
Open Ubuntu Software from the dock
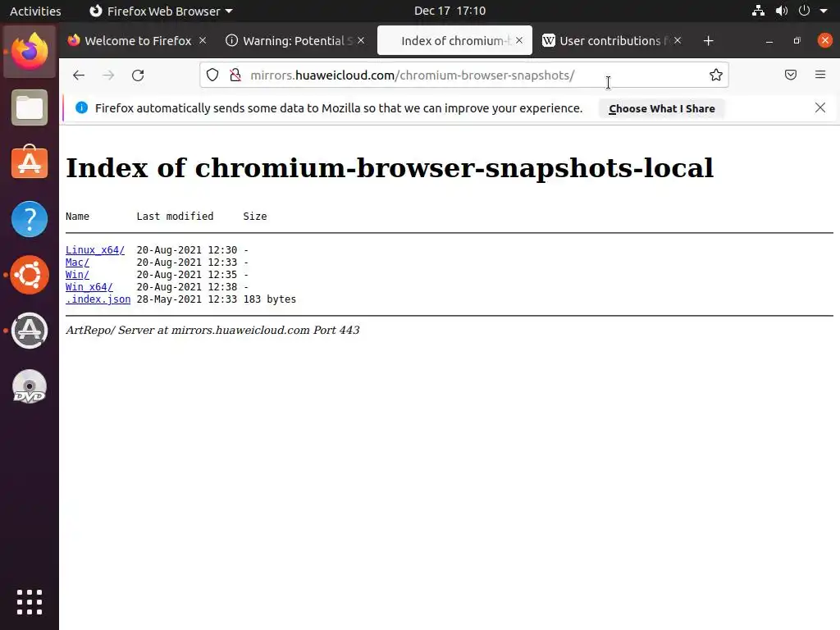pyautogui.click(x=30, y=162)
